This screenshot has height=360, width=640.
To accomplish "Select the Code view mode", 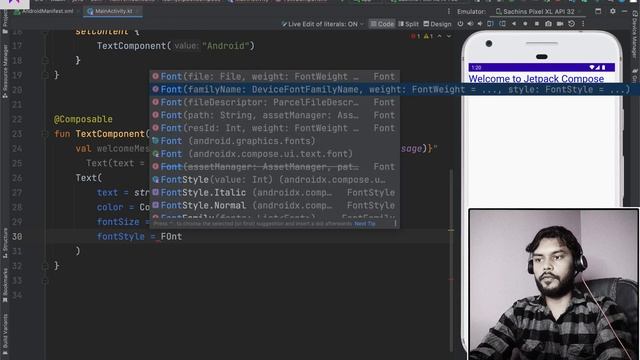I will (382, 24).
